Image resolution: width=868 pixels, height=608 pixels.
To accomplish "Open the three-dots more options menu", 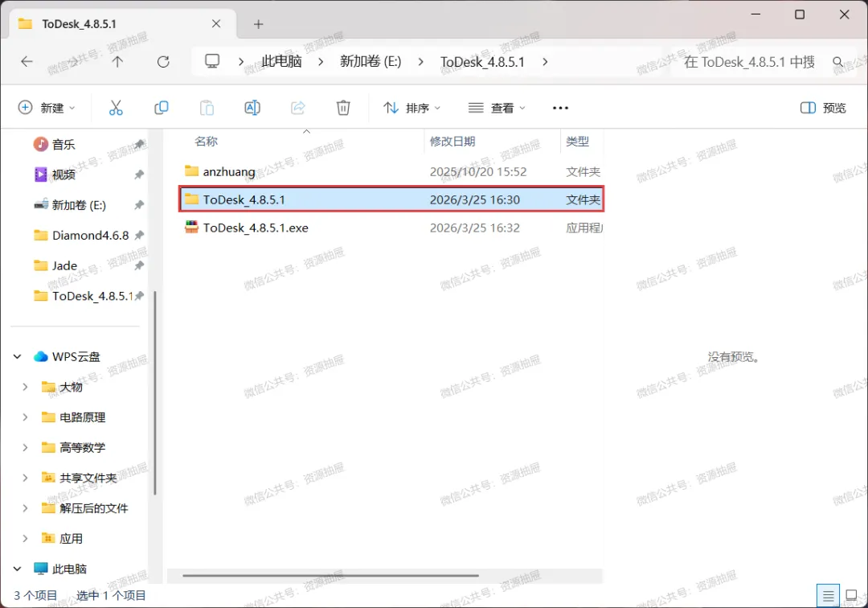I will [560, 108].
